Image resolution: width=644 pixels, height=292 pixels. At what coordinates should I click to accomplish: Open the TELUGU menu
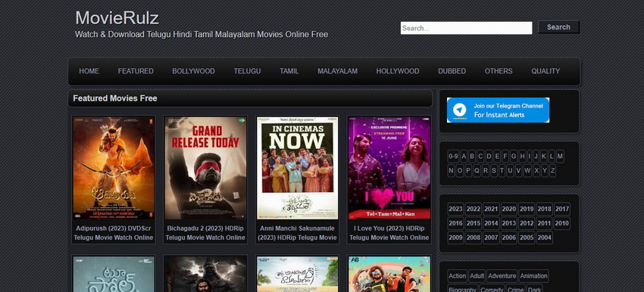[247, 71]
